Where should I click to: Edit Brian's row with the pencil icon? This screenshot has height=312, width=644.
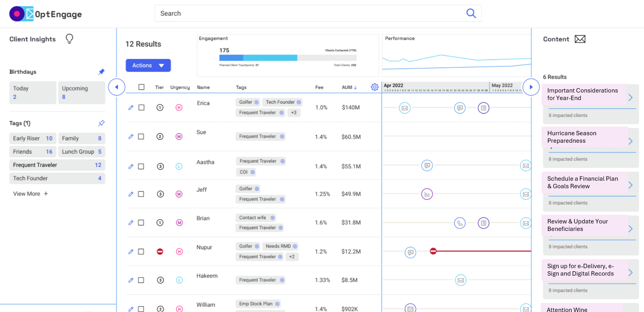(x=131, y=223)
